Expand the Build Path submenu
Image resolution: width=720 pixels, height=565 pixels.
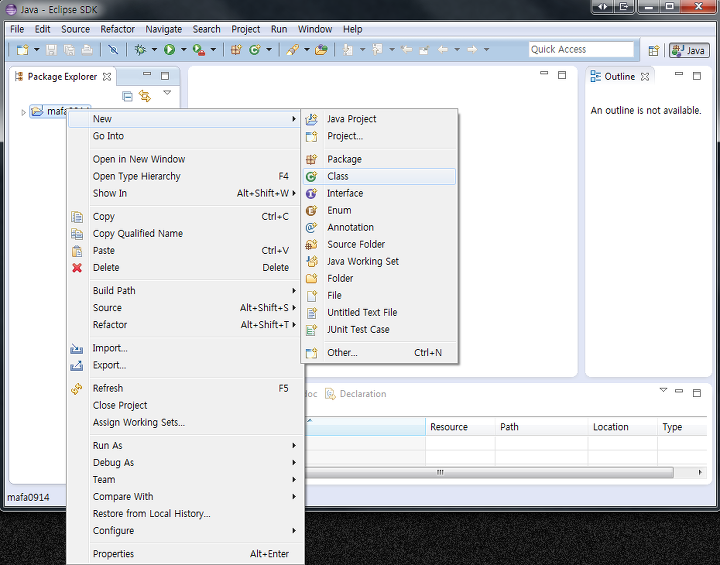(x=185, y=291)
